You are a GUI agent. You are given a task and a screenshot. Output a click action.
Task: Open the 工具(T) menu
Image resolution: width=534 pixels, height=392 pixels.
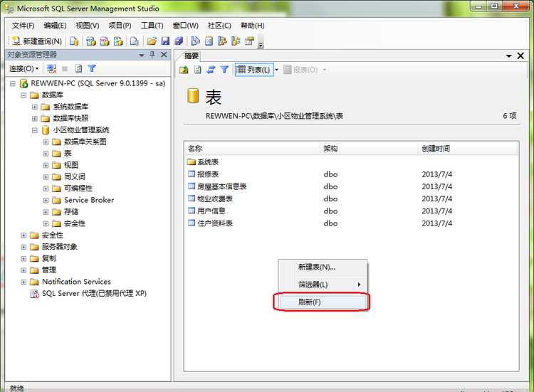click(x=152, y=26)
